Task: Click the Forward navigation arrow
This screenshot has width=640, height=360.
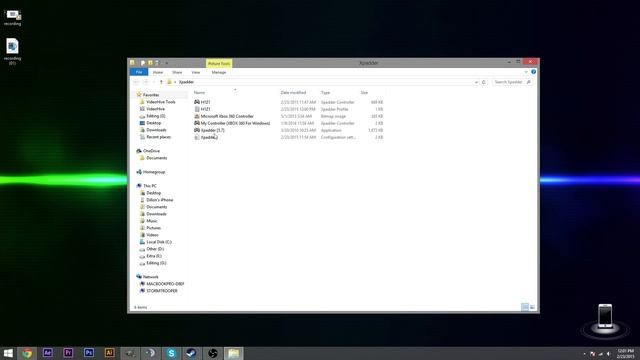Action: pyautogui.click(x=146, y=82)
